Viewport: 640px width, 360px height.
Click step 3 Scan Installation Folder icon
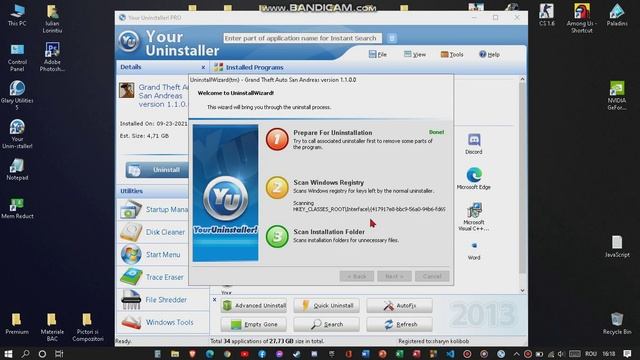tap(277, 236)
